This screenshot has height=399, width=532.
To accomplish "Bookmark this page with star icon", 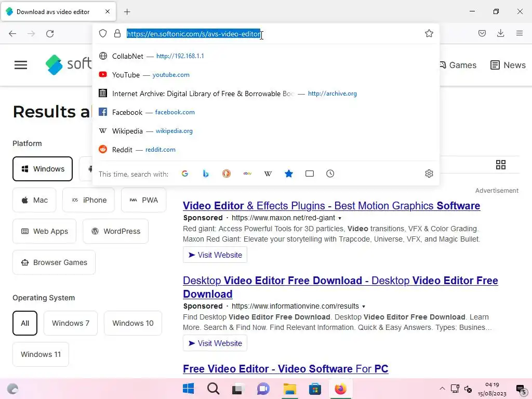I will pyautogui.click(x=429, y=33).
